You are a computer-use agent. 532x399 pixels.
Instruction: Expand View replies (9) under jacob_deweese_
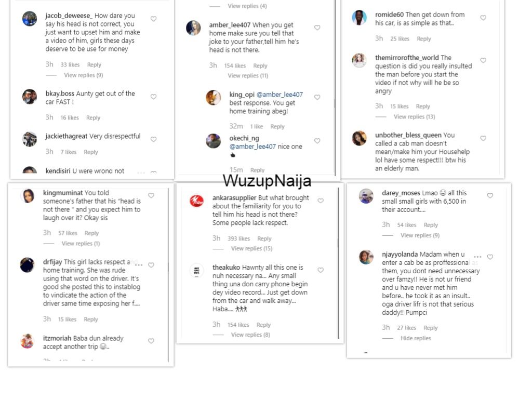point(83,75)
